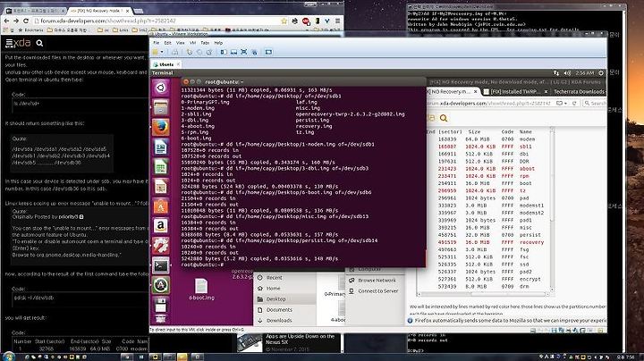Open the Ubuntu Dash search launcher icon

pyautogui.click(x=161, y=88)
